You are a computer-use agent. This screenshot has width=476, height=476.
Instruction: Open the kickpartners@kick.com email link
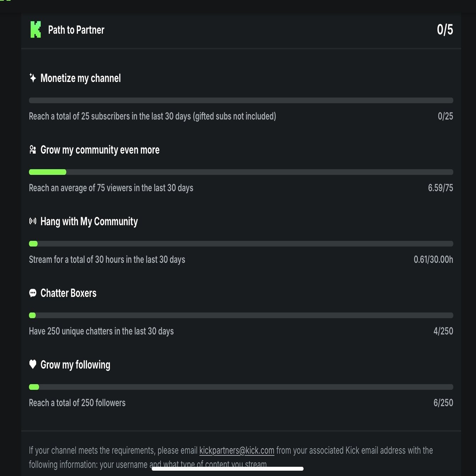click(237, 450)
